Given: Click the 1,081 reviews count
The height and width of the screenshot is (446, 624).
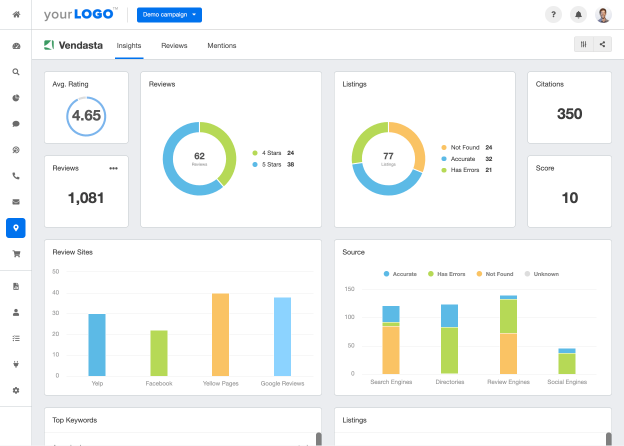Looking at the screenshot, I should pos(86,198).
